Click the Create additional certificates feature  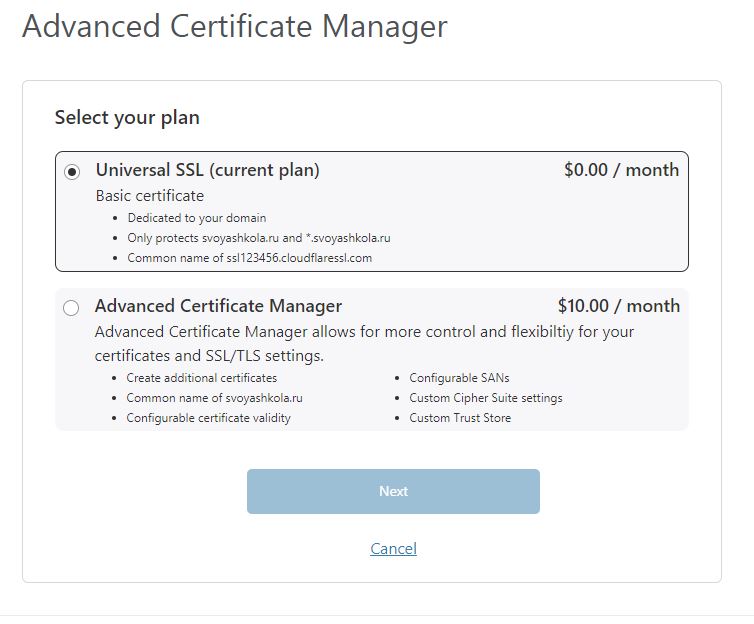pyautogui.click(x=201, y=378)
